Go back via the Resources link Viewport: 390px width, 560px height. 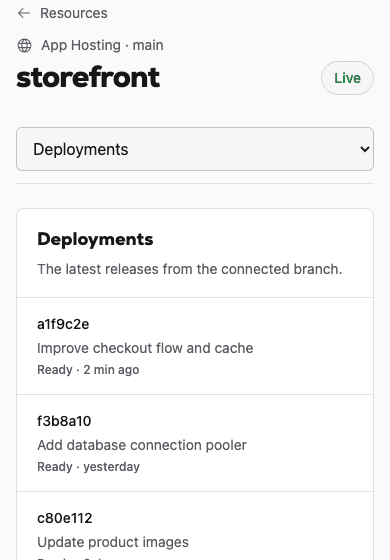click(74, 13)
